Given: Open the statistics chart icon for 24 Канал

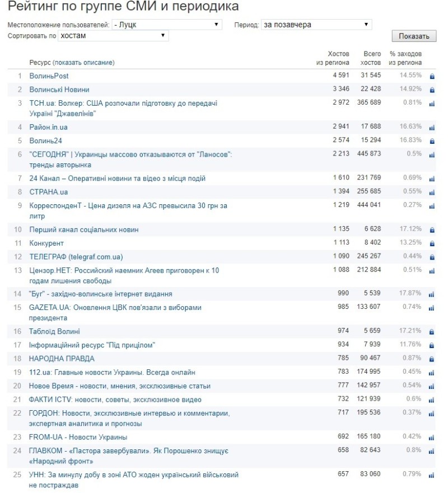Looking at the screenshot, I should coord(432,179).
